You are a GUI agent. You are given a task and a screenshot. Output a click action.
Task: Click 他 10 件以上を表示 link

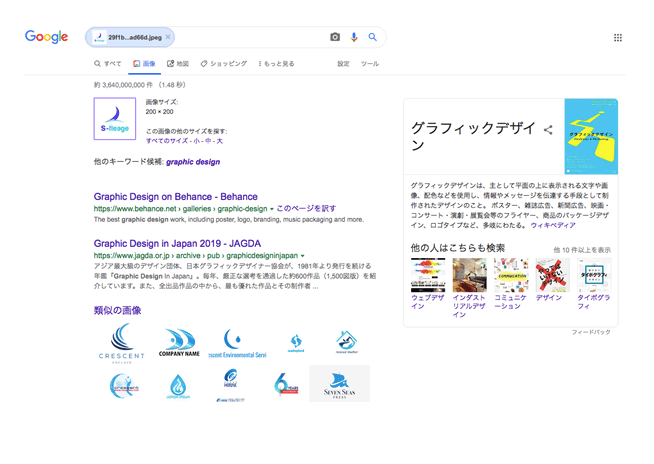click(582, 250)
